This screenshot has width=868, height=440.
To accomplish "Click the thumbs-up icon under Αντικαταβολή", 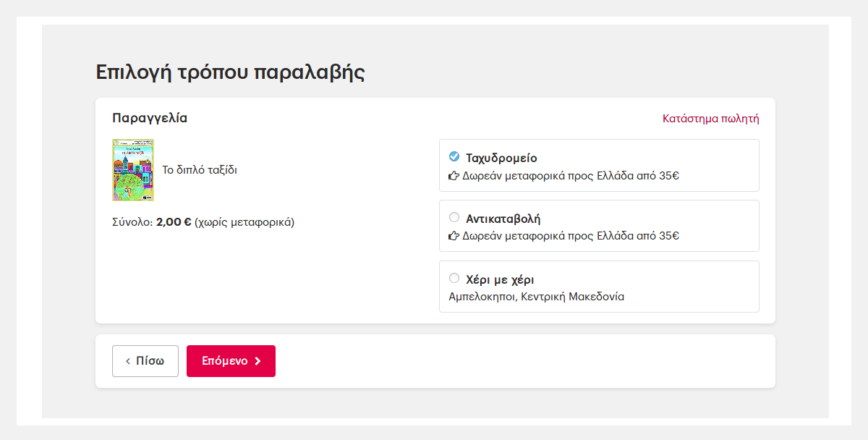I will pos(454,236).
